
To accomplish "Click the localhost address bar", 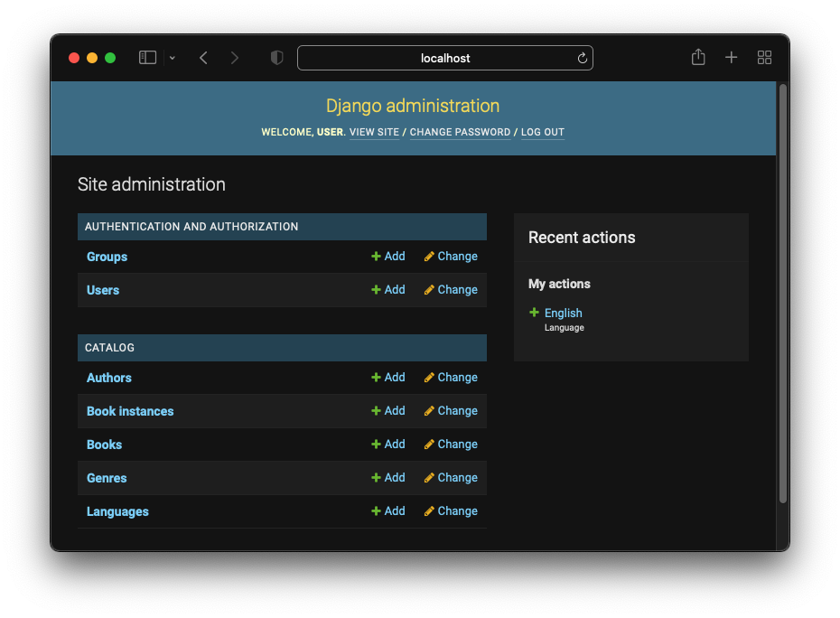I will [x=444, y=58].
